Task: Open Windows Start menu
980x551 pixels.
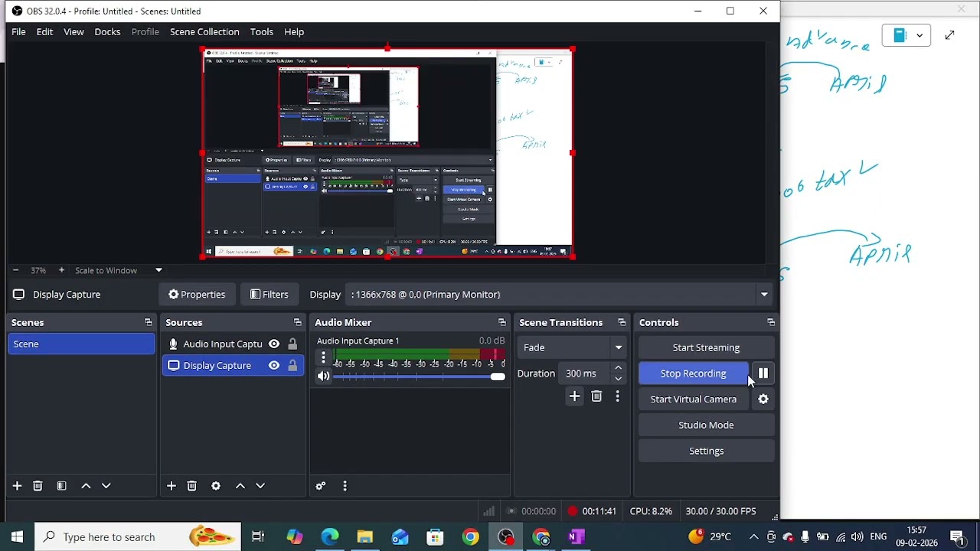Action: (x=17, y=537)
